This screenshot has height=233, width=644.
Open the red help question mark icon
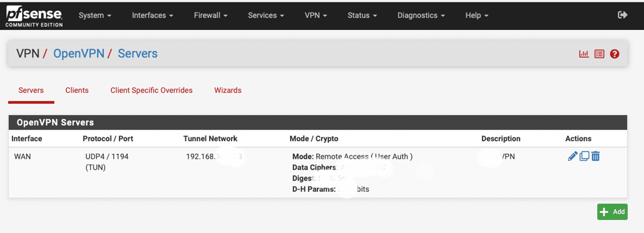(x=614, y=54)
